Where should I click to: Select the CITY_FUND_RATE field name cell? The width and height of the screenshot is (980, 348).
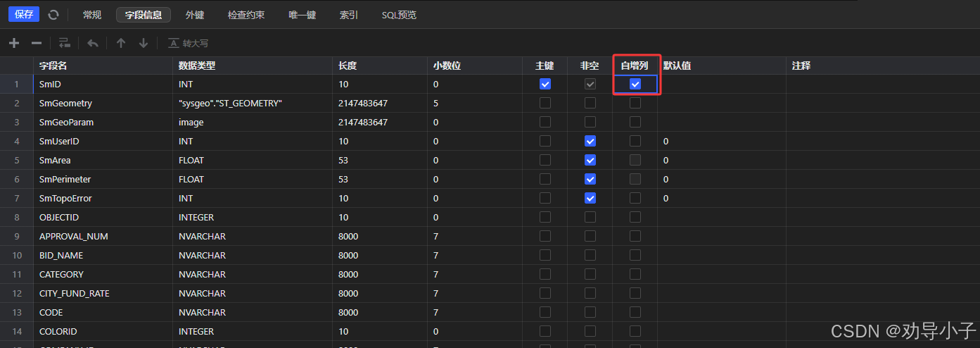pyautogui.click(x=103, y=293)
